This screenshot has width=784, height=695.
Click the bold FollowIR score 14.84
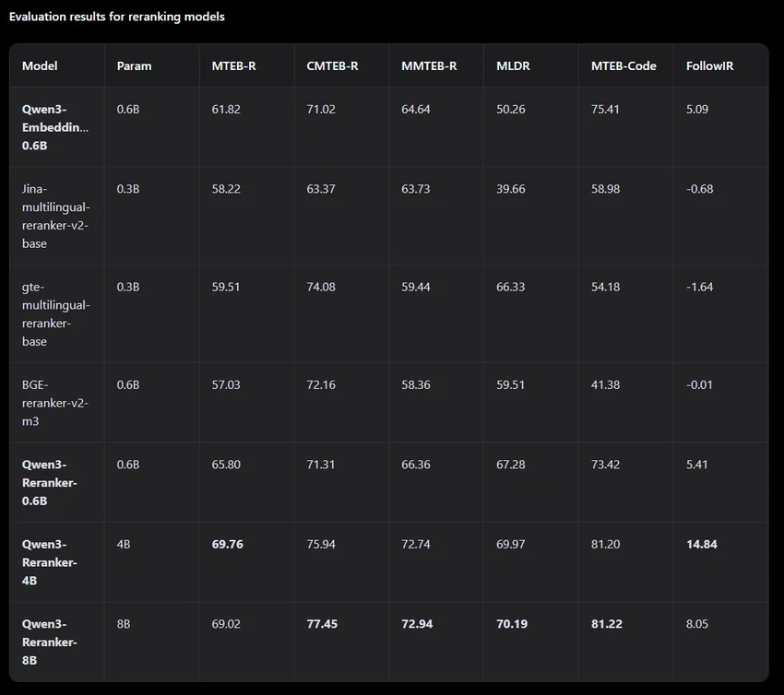click(x=702, y=544)
